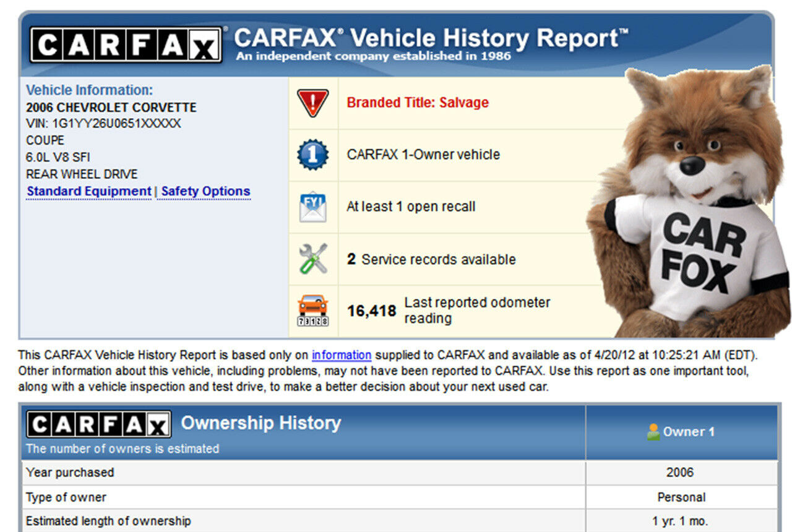Click the 'Ownership History' heading
Image resolution: width=792 pixels, height=532 pixels.
[261, 423]
